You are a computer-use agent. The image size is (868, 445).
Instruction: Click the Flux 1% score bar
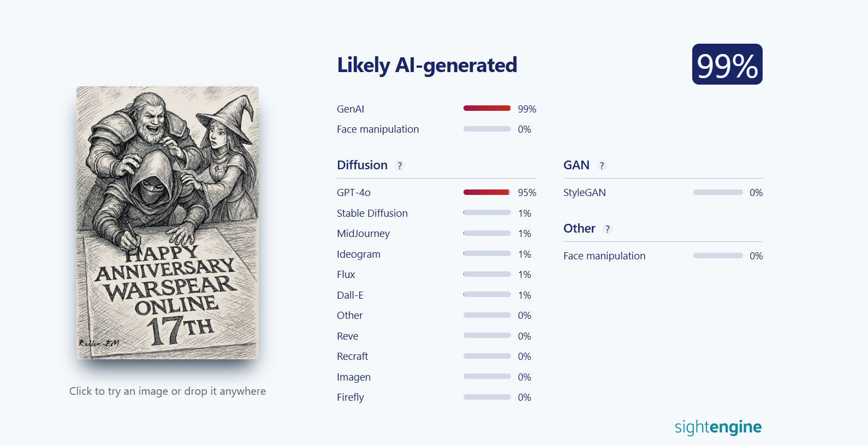(487, 274)
